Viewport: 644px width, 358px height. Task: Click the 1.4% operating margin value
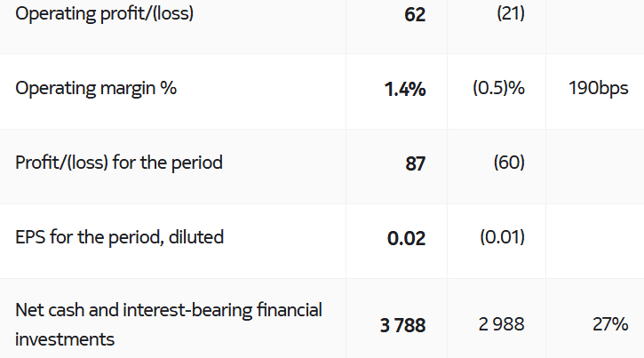405,90
